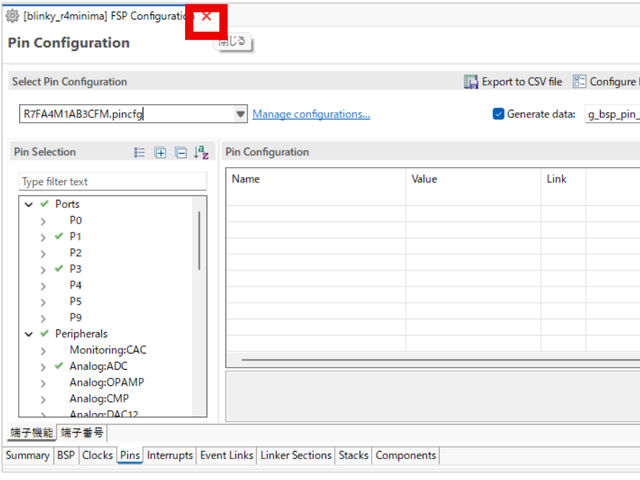Select the P3 tree item
Viewport: 640px width, 480px height.
pyautogui.click(x=76, y=269)
